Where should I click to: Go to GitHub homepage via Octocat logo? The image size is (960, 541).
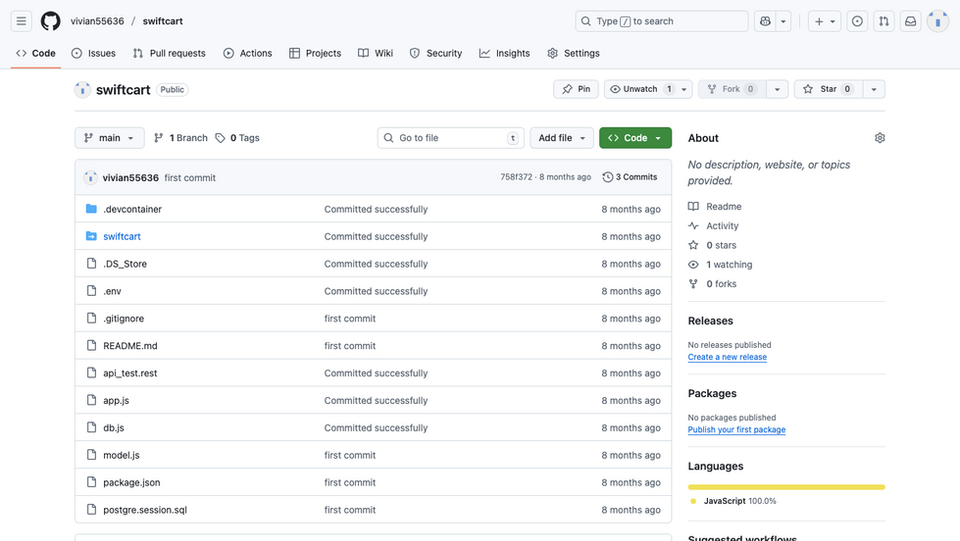tap(51, 21)
